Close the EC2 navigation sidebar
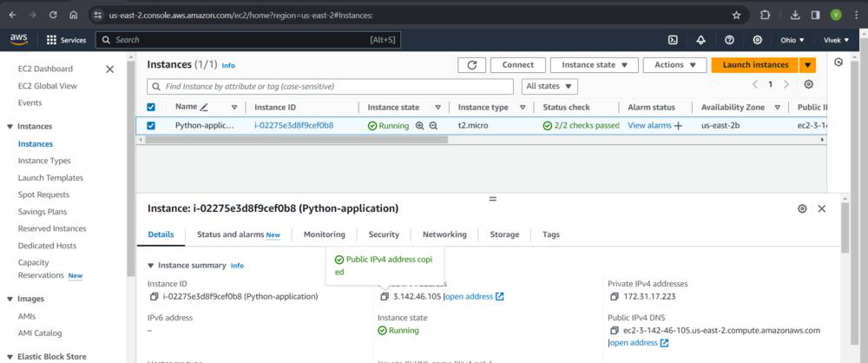Screen dimensions: 868x363 (x=109, y=69)
